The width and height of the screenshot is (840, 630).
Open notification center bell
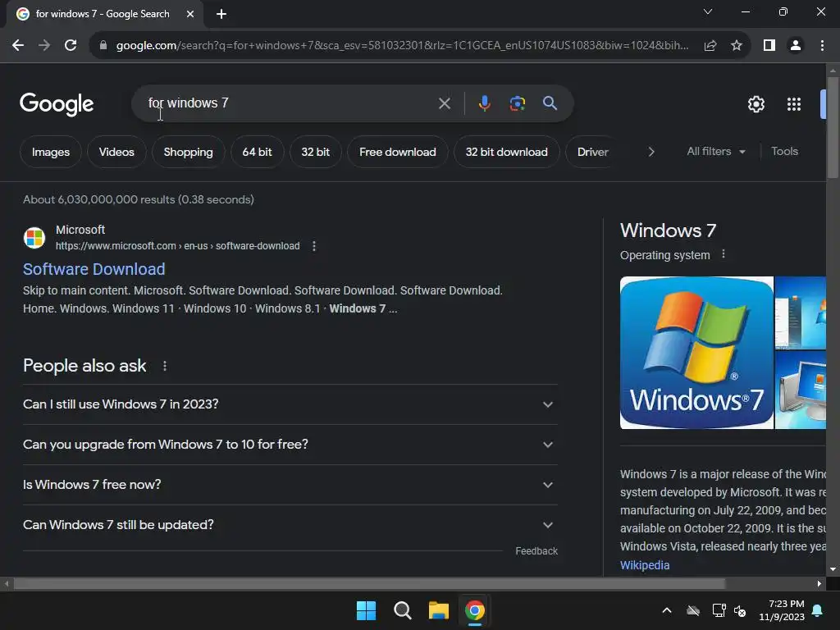[x=818, y=610]
